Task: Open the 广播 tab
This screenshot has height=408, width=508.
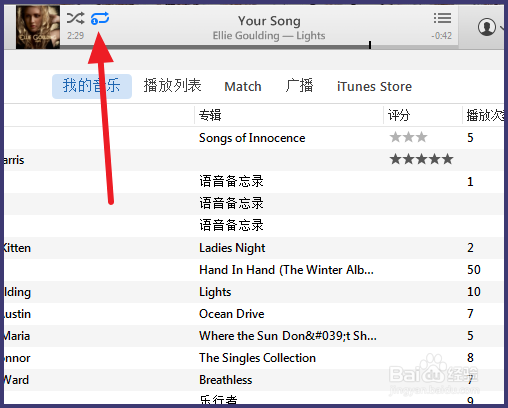Action: point(299,86)
